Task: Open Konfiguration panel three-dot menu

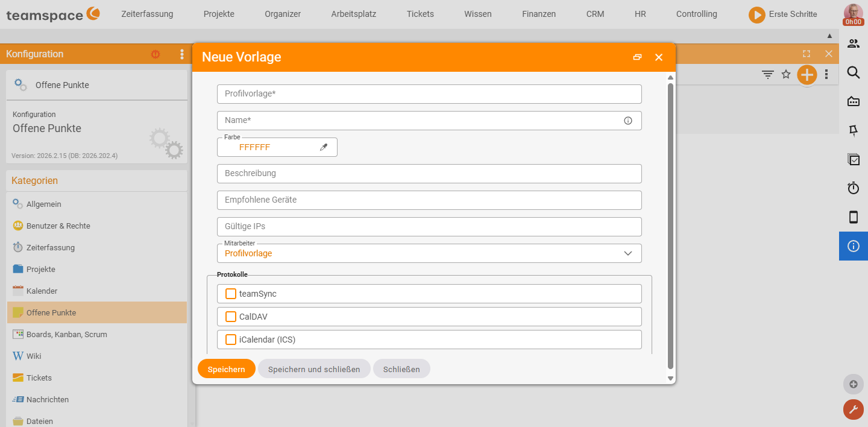Action: 182,54
